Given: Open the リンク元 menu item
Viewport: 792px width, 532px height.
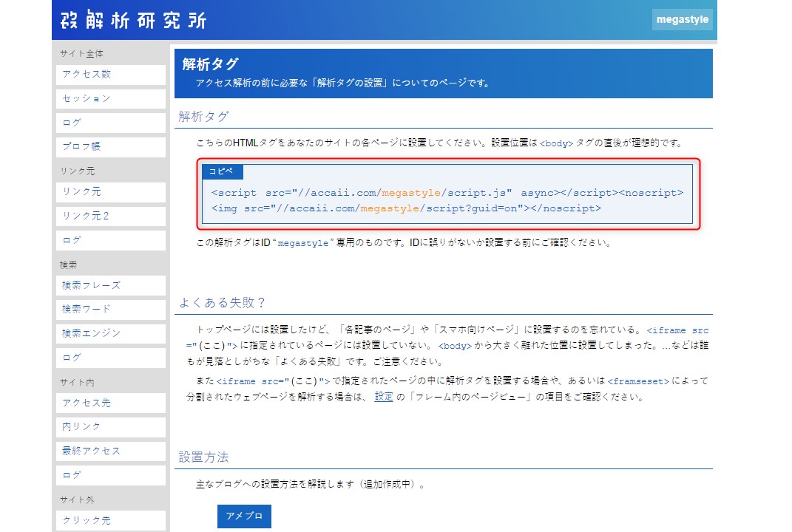Looking at the screenshot, I should tap(111, 192).
